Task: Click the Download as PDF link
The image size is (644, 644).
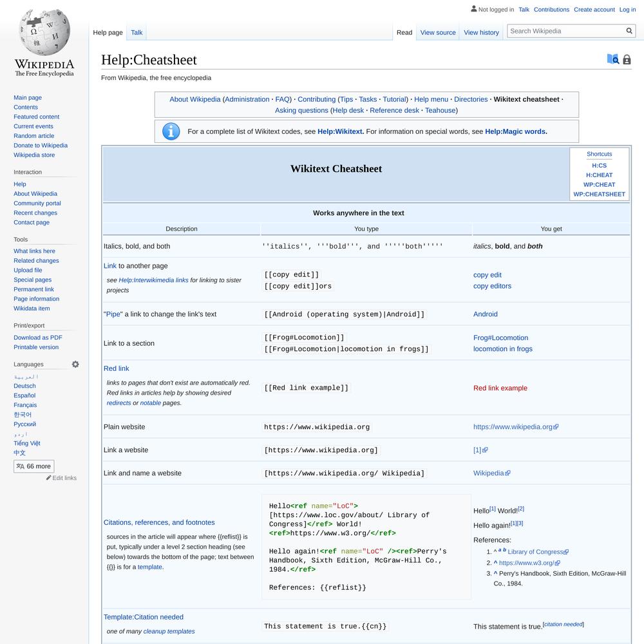Action: 38,337
